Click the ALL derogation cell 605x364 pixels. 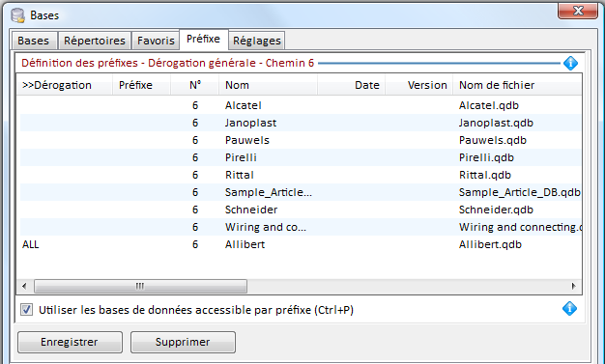[31, 244]
